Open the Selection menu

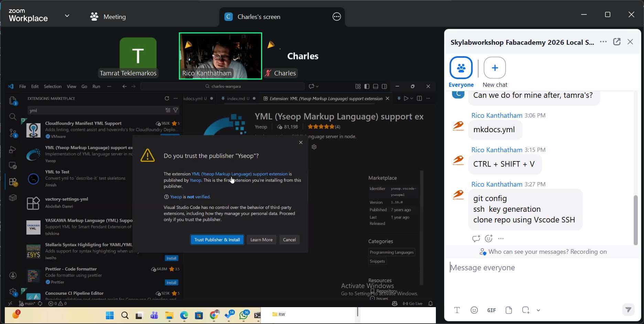(x=53, y=86)
